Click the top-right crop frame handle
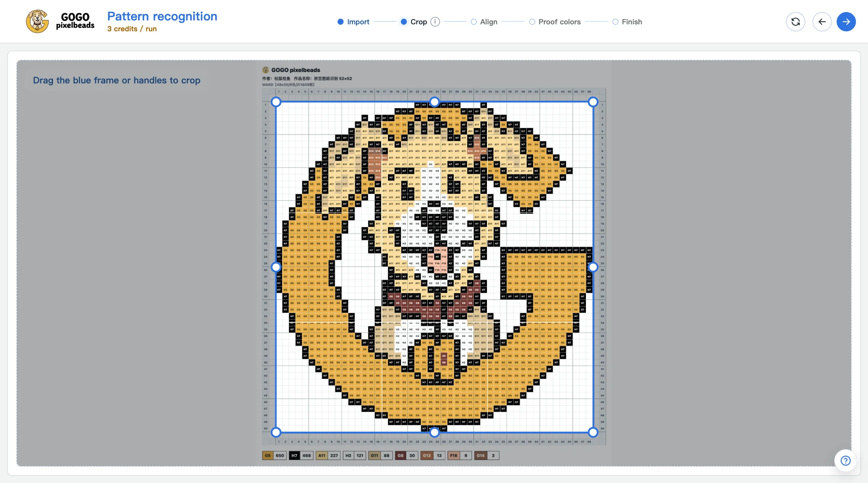The width and height of the screenshot is (868, 483). pyautogui.click(x=593, y=102)
